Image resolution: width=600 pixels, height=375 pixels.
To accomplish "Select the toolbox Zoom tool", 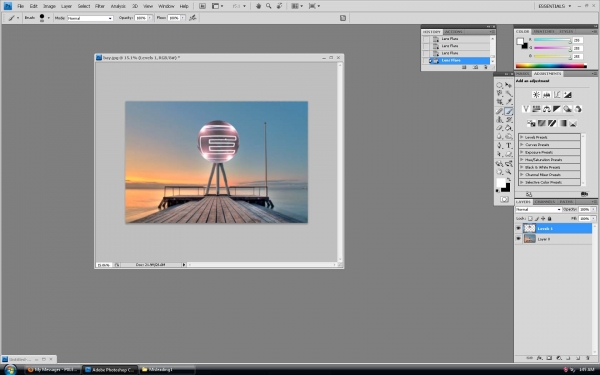I will (509, 172).
